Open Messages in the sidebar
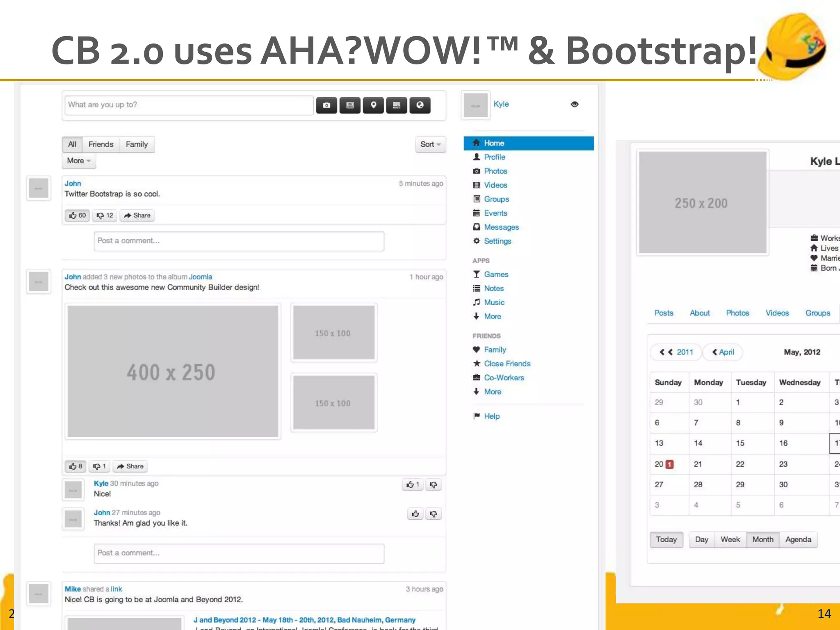The width and height of the screenshot is (840, 630). click(501, 227)
